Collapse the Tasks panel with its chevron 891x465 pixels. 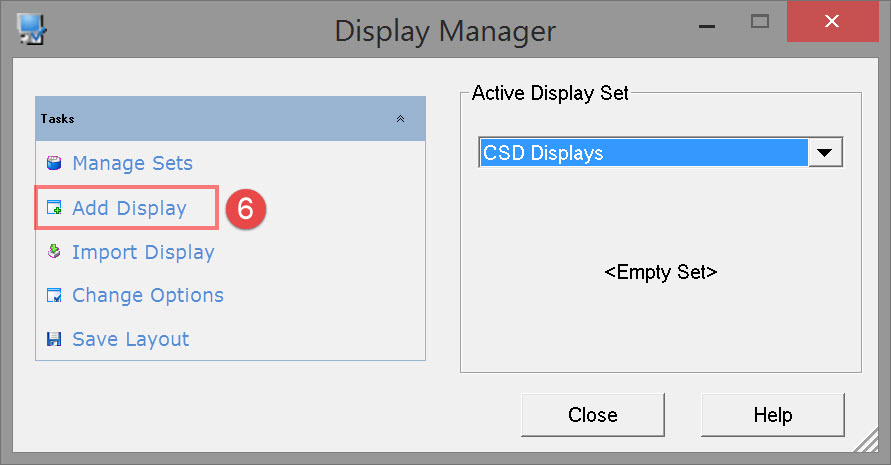(x=401, y=118)
